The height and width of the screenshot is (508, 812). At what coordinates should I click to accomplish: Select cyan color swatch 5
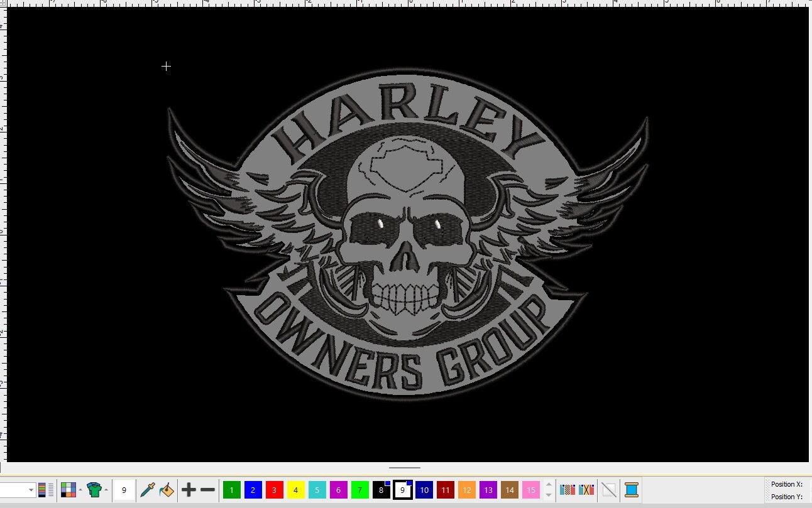coord(317,490)
